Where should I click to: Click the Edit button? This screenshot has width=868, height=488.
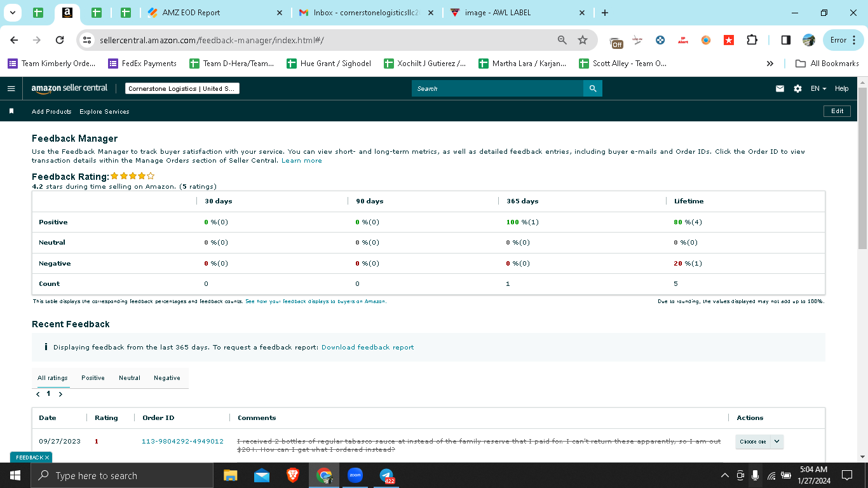[837, 111]
